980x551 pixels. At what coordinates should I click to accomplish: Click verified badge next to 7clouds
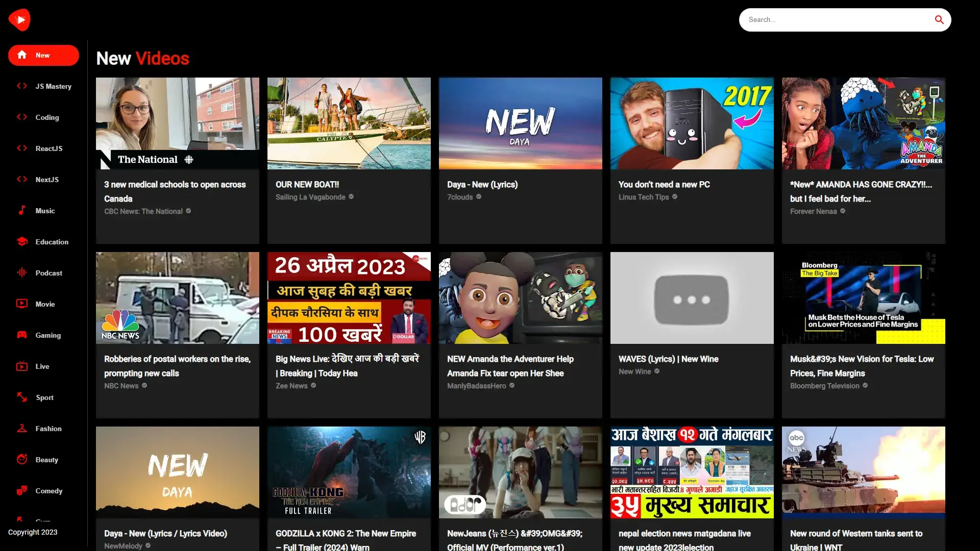(x=479, y=196)
